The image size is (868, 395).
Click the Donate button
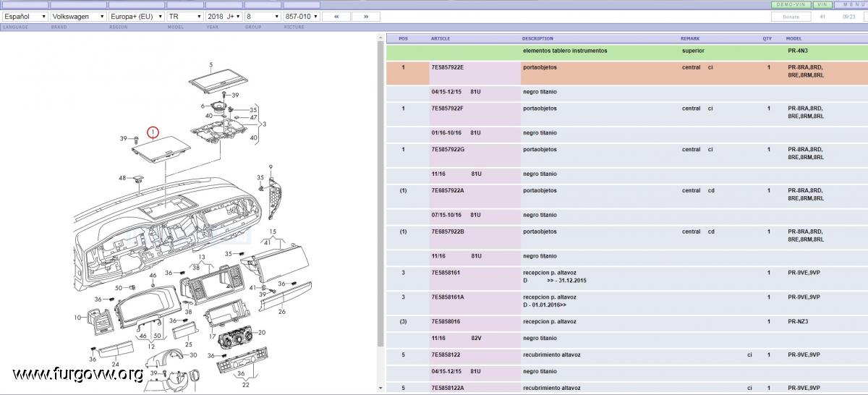pos(791,16)
